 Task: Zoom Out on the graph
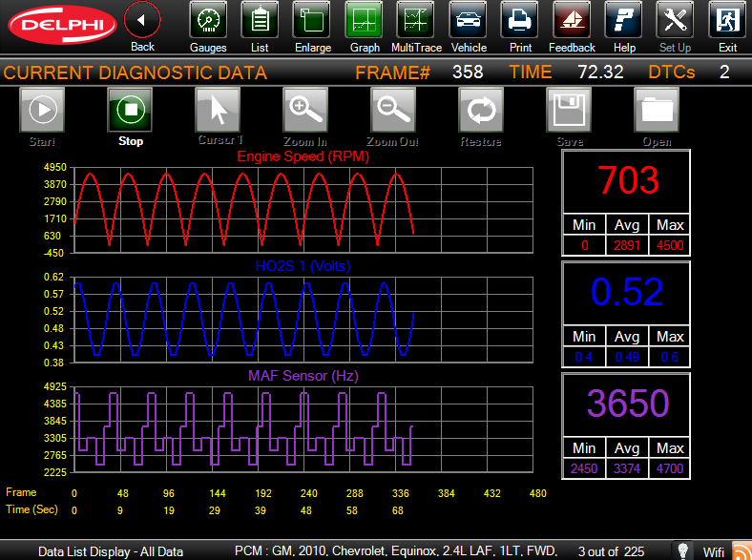(393, 110)
